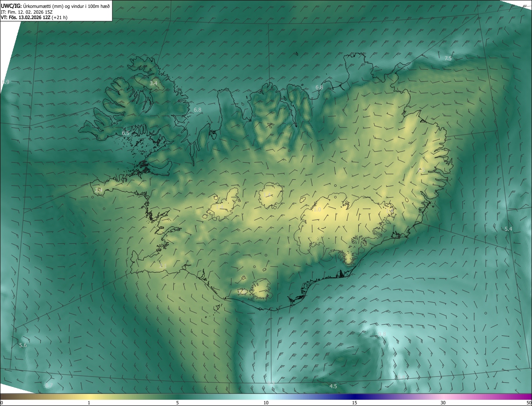
Task: Click the 4.5 value label near bottom edge
Action: (x=333, y=386)
